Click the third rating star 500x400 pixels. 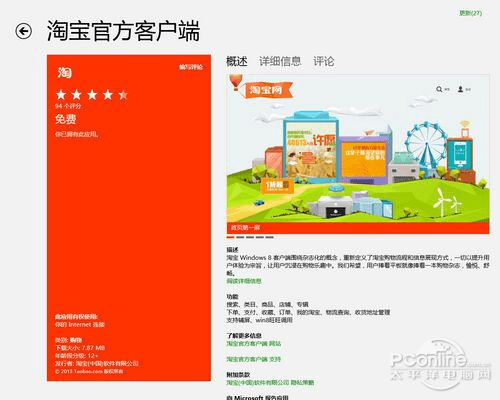(92, 95)
